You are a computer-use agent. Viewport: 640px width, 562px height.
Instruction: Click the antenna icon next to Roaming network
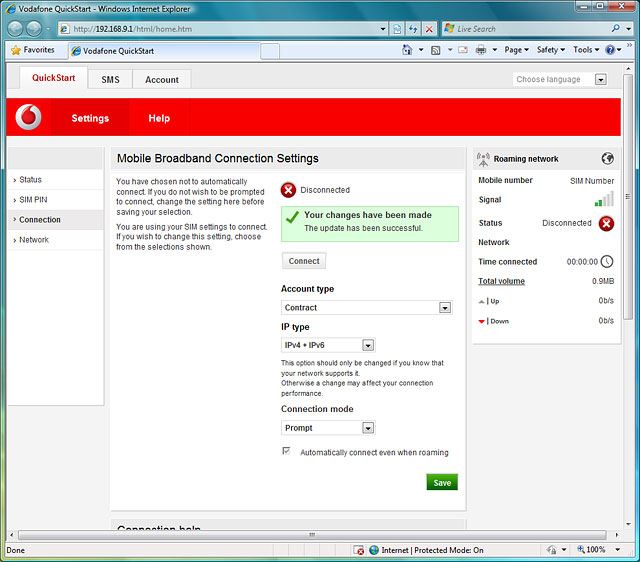click(484, 158)
